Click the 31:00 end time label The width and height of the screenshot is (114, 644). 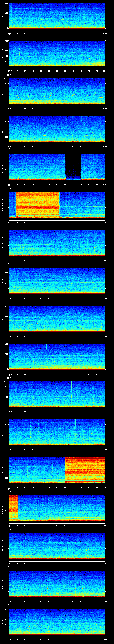point(105,639)
